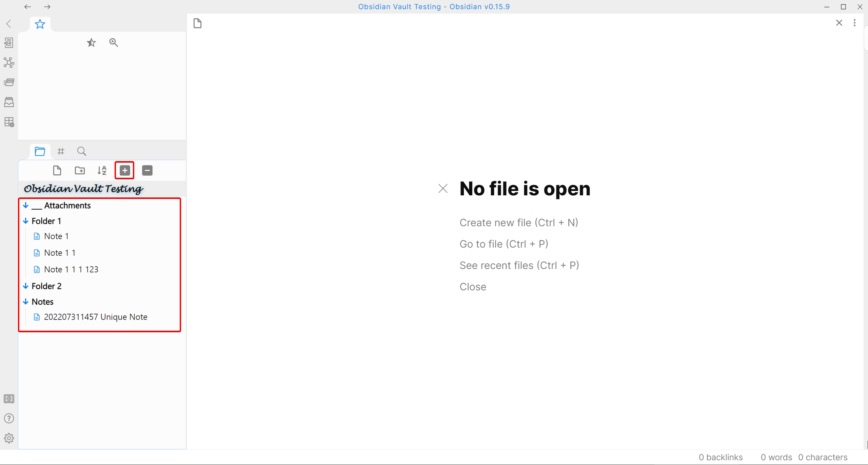Collapse the Folder 1 tree item

pos(26,221)
